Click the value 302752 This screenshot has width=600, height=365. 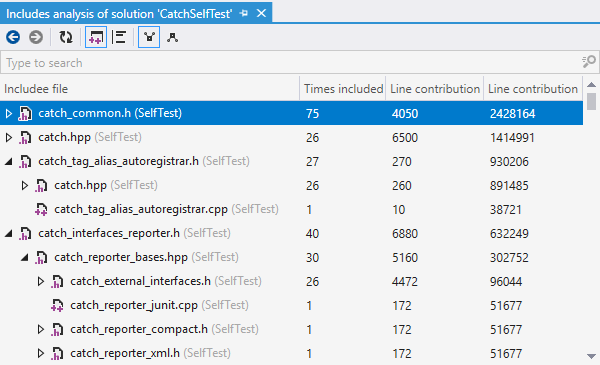point(509,258)
